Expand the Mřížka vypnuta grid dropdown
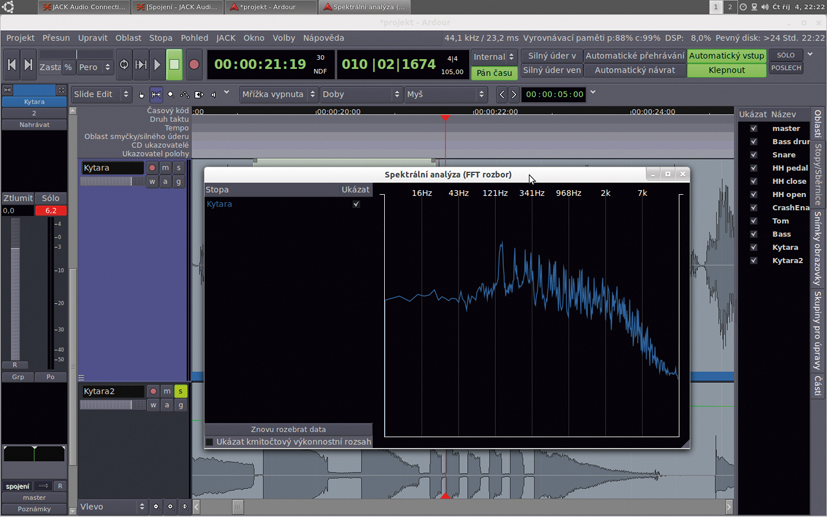Screen dimensions: 827x517 point(279,94)
